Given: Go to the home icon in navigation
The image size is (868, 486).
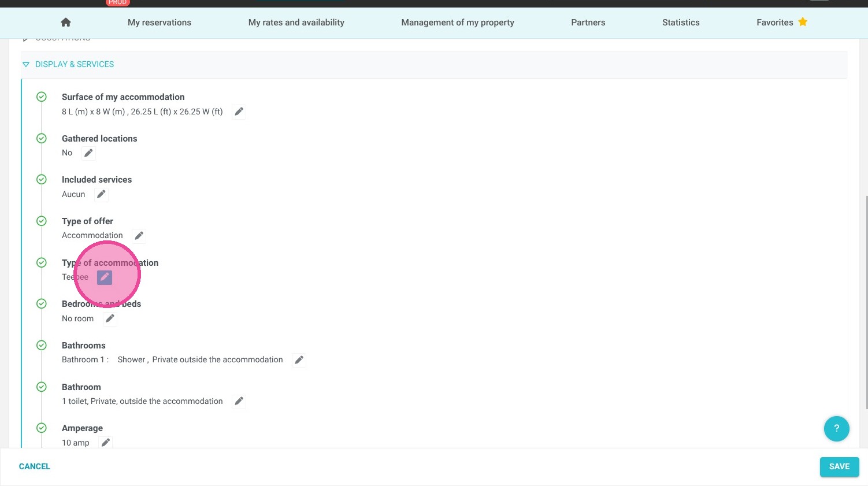Looking at the screenshot, I should coord(66,23).
